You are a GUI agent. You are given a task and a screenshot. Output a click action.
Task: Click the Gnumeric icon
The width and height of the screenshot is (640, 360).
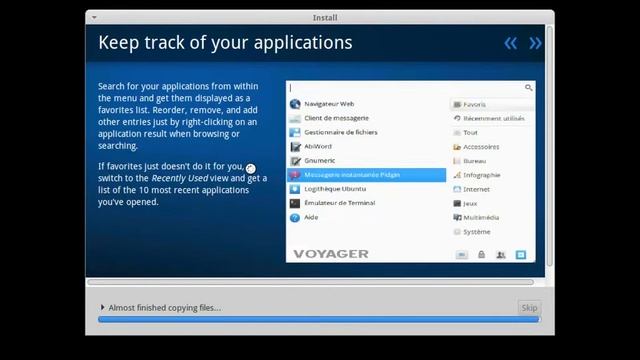point(295,161)
